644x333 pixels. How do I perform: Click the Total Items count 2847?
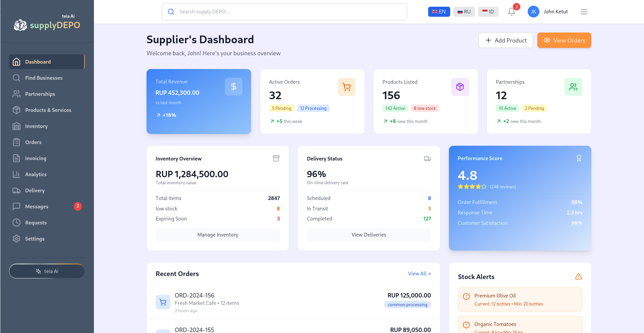(x=274, y=198)
